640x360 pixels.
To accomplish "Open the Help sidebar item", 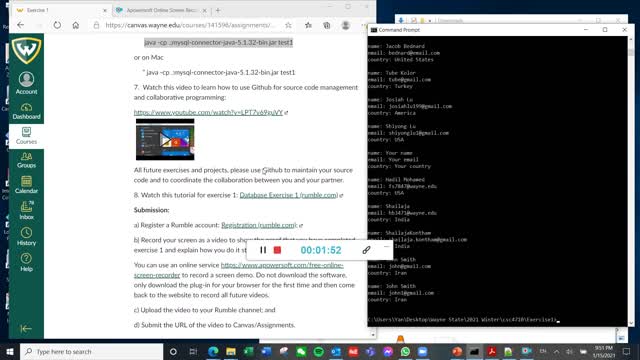I will (27, 262).
